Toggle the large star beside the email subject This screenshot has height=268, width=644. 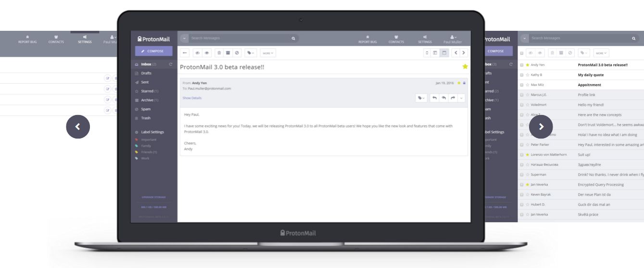coord(465,67)
